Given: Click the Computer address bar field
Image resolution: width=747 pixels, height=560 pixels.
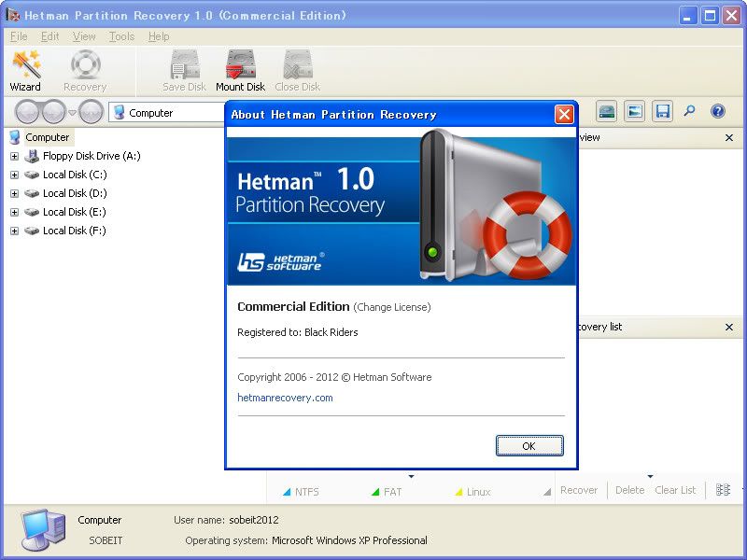Looking at the screenshot, I should point(167,113).
